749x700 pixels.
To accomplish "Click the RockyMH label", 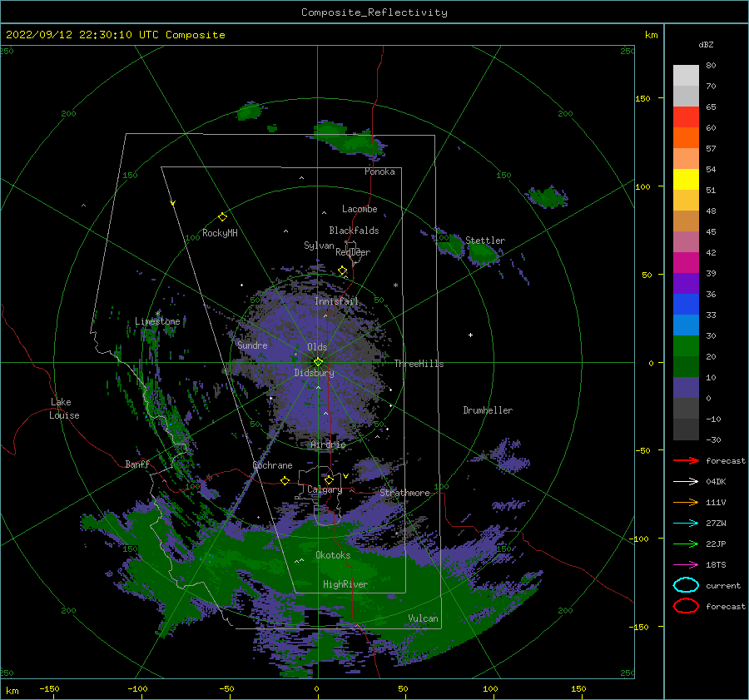I will (x=220, y=233).
